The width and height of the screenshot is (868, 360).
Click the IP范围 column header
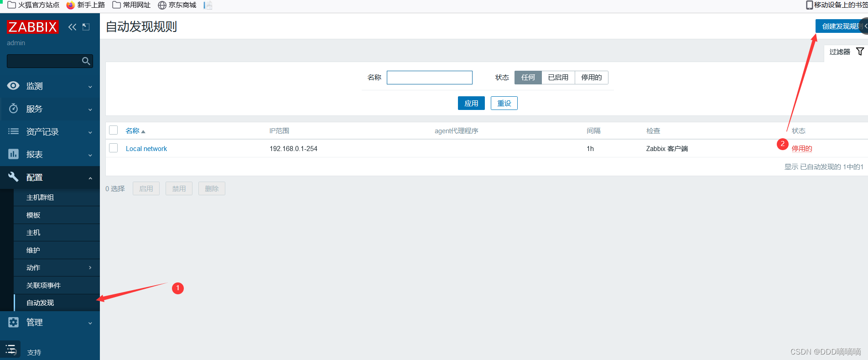point(279,131)
